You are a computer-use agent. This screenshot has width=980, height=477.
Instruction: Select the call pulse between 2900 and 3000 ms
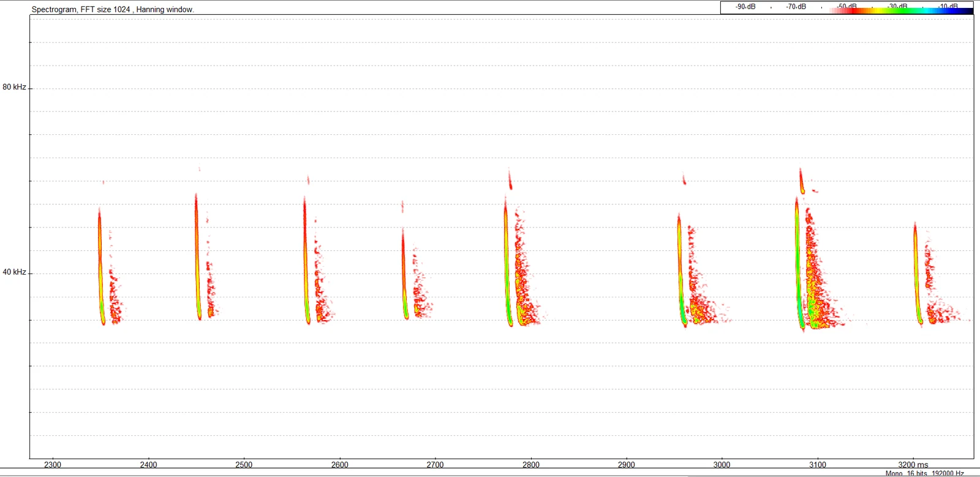[x=682, y=270]
